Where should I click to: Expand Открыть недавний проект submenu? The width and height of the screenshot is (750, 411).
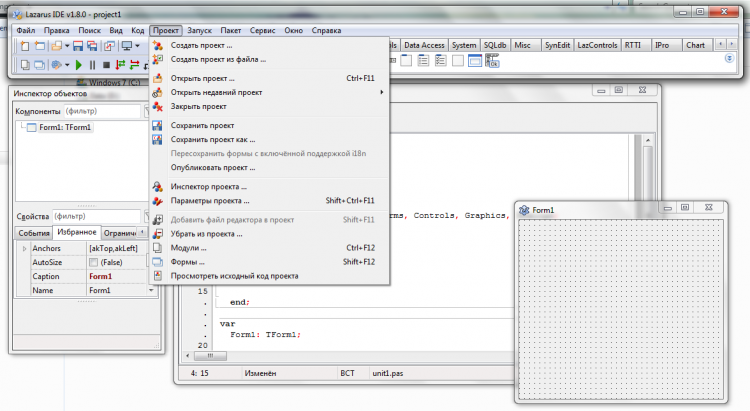[x=269, y=92]
